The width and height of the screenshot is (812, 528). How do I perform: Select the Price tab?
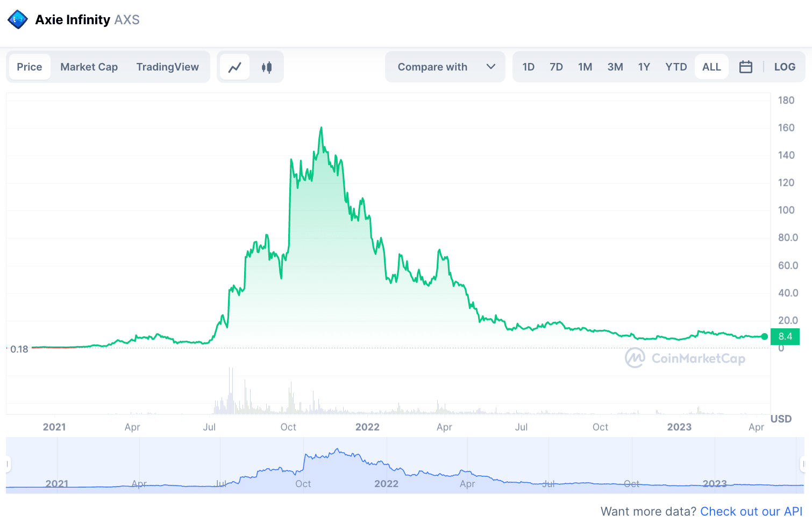30,67
